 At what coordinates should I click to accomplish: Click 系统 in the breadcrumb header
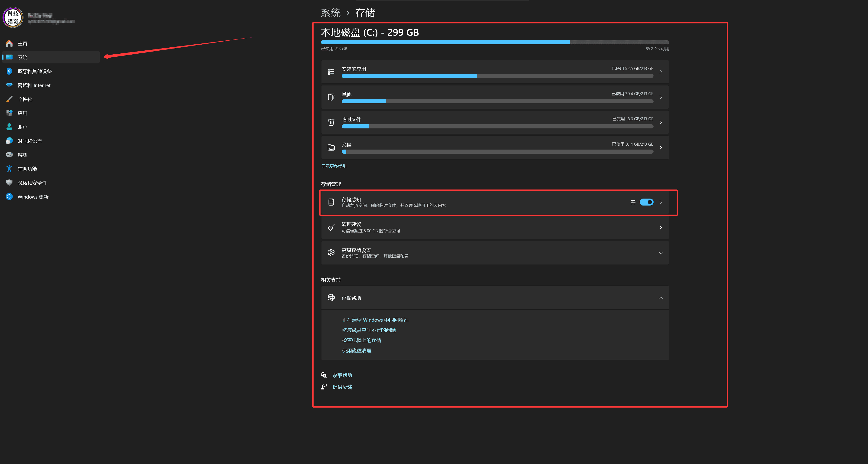[x=331, y=13]
